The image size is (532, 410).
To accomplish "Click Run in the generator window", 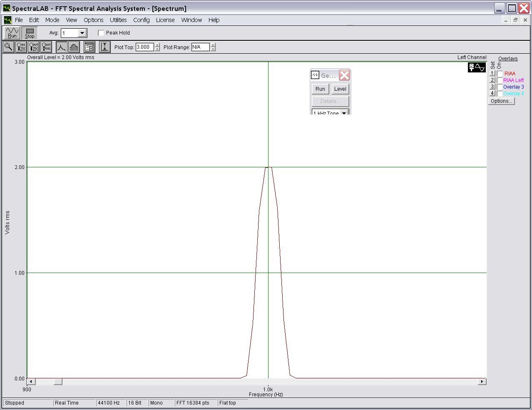I will (320, 89).
